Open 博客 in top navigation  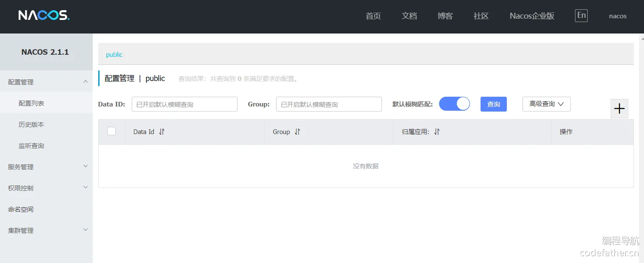pyautogui.click(x=445, y=16)
